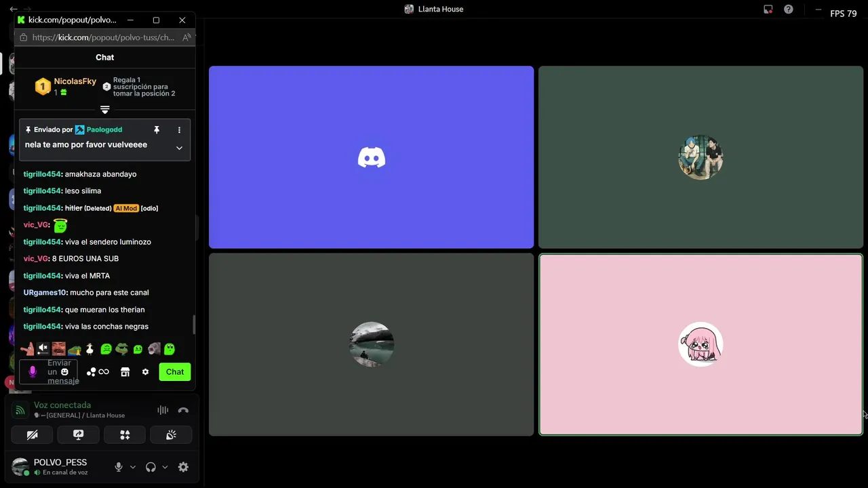
Task: Insert white goose emote
Action: pyautogui.click(x=90, y=349)
